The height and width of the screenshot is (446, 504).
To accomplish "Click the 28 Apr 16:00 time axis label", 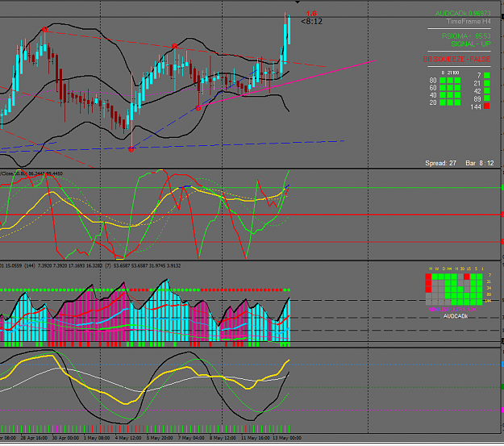I will pos(35,438).
